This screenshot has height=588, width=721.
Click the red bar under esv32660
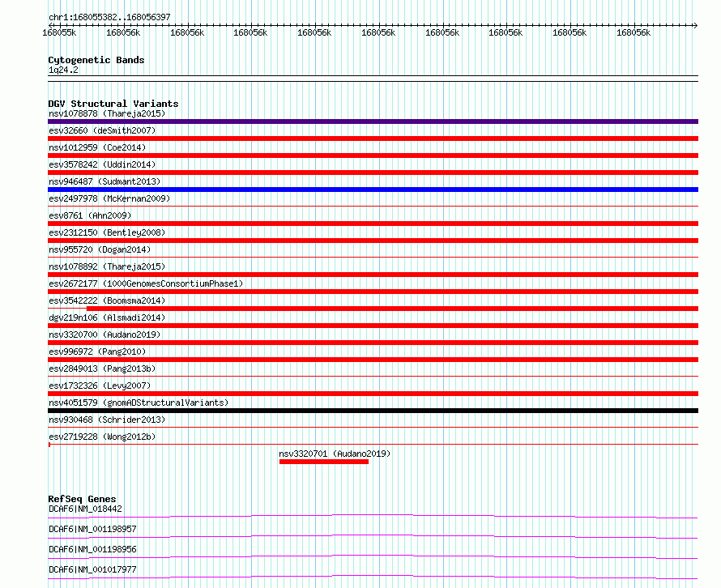(x=373, y=138)
